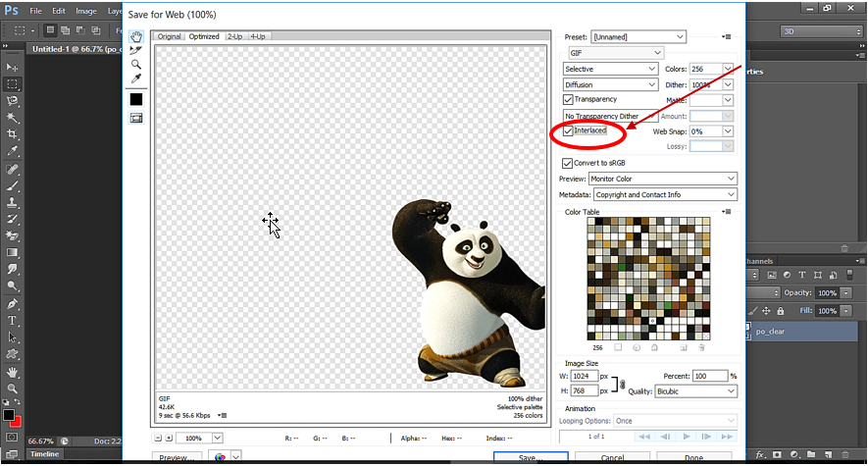Viewport: 868px width, 466px height.
Task: Toggle the Convert to sRGB checkbox
Action: (567, 163)
